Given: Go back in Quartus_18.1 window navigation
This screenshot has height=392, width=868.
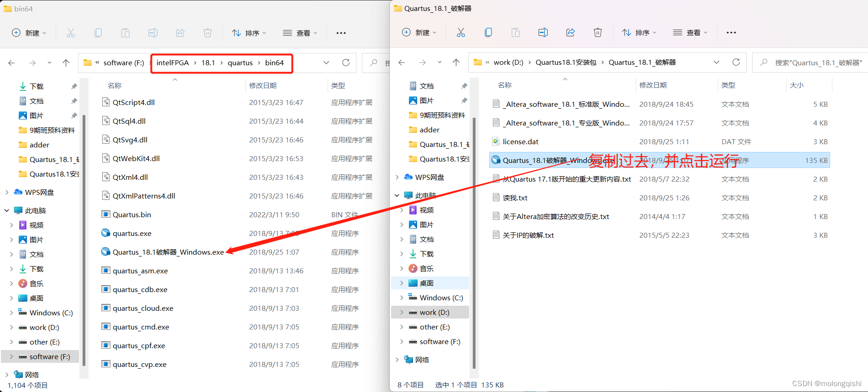Looking at the screenshot, I should [x=402, y=62].
